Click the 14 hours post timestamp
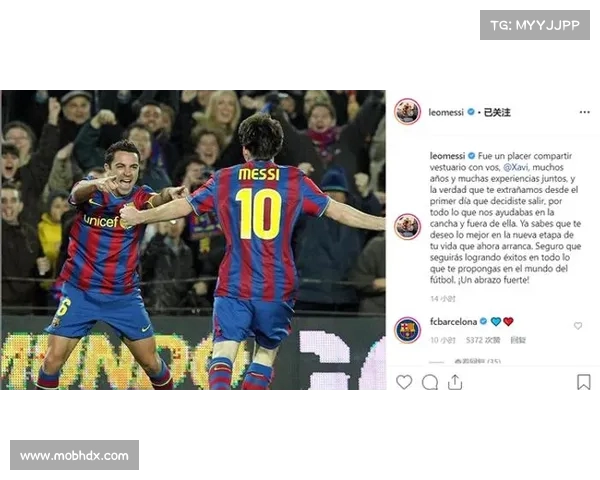 tap(443, 299)
